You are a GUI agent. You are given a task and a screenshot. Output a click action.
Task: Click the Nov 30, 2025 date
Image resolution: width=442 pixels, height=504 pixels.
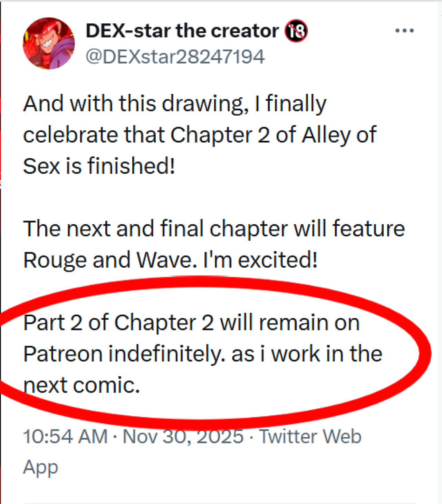tap(183, 436)
